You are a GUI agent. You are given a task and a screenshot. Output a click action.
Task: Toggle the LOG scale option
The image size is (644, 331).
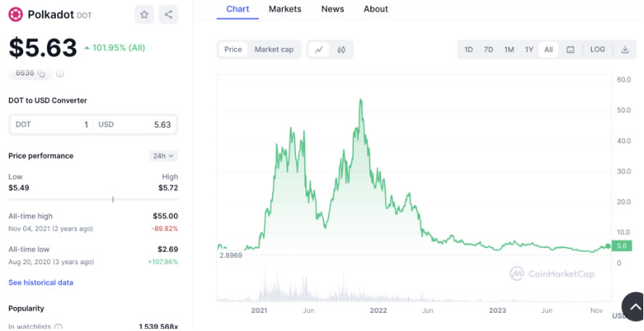pos(597,50)
